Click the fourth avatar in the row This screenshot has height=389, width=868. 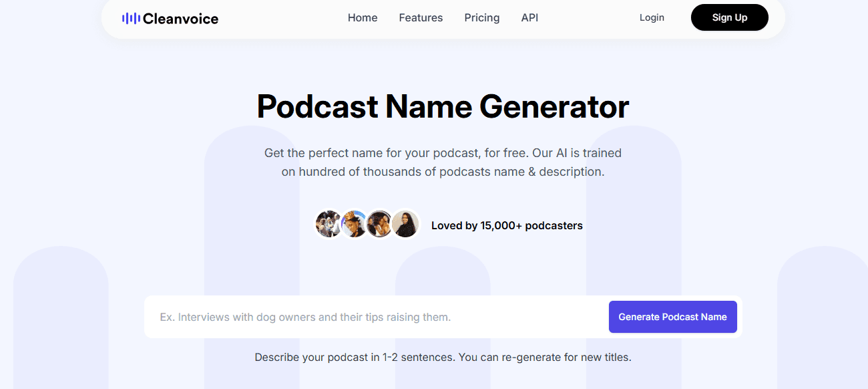point(405,225)
